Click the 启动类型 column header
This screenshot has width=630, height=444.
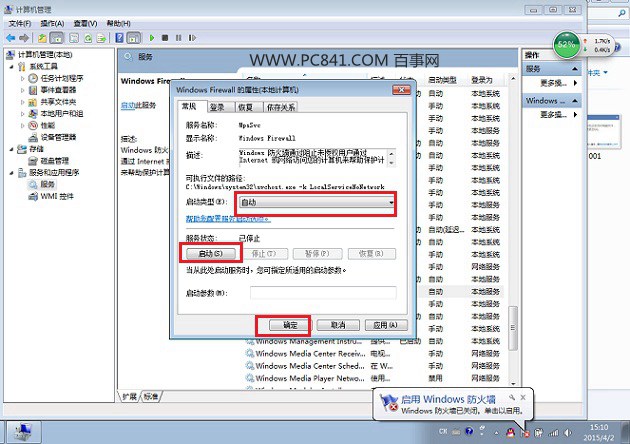[x=442, y=80]
